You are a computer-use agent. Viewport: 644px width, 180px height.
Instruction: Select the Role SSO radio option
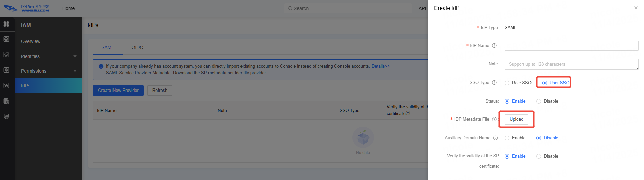coord(507,83)
